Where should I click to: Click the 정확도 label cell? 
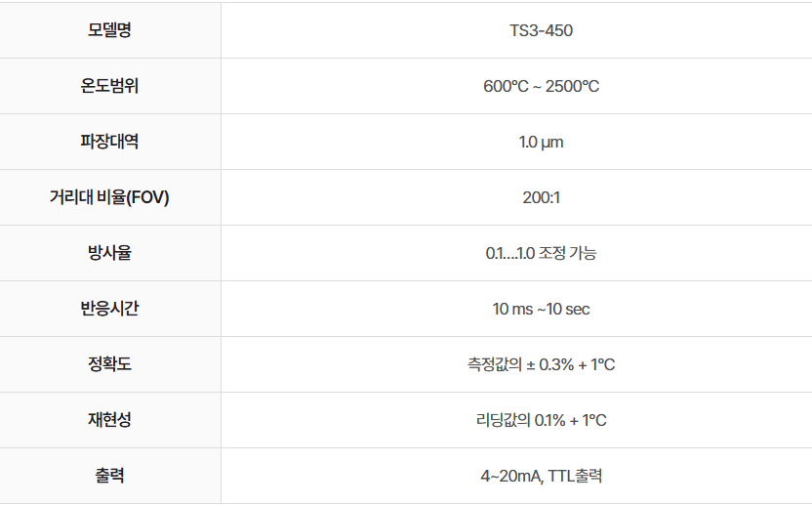coord(109,364)
